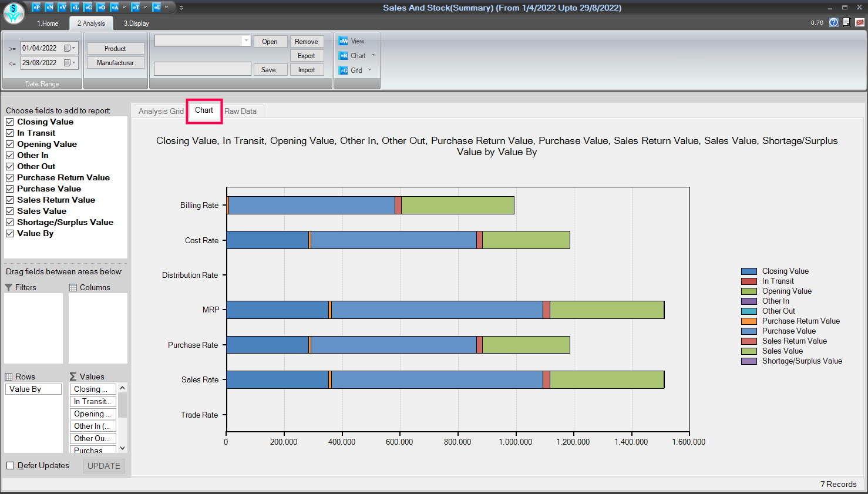Uncheck the Sales Return Value field
The image size is (868, 494).
coord(10,200)
